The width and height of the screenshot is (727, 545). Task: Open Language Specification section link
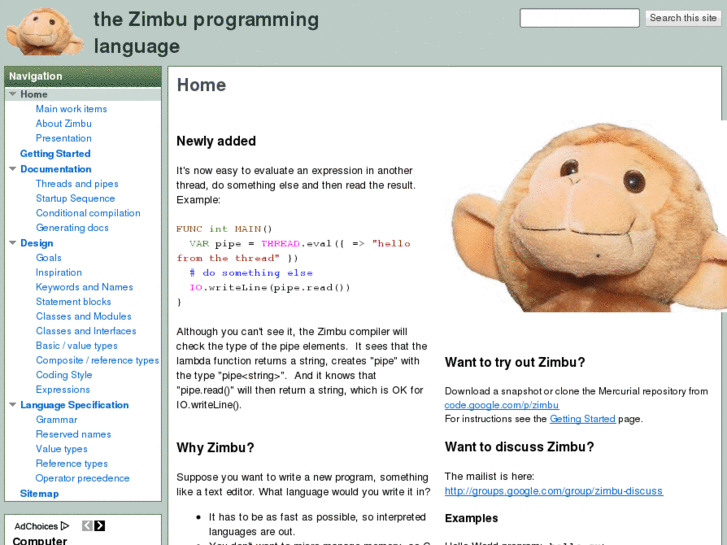75,405
